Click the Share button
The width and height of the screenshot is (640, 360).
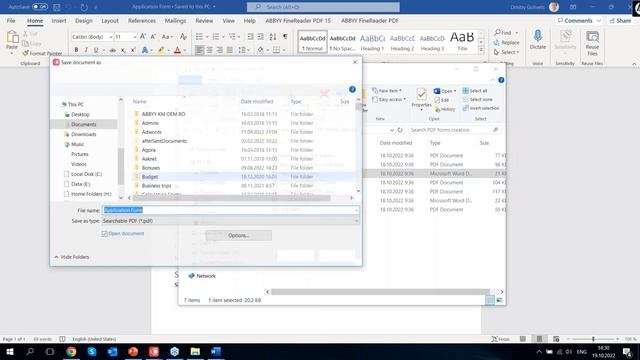(x=620, y=20)
